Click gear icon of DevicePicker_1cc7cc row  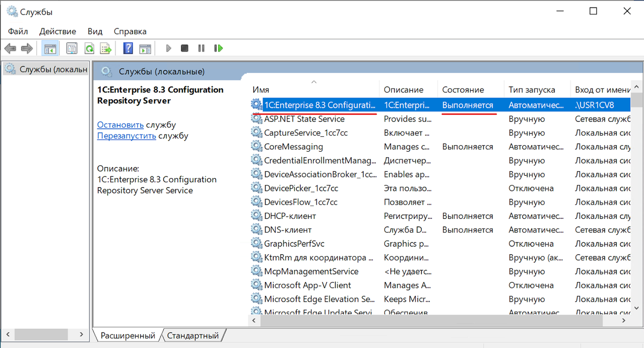(257, 188)
